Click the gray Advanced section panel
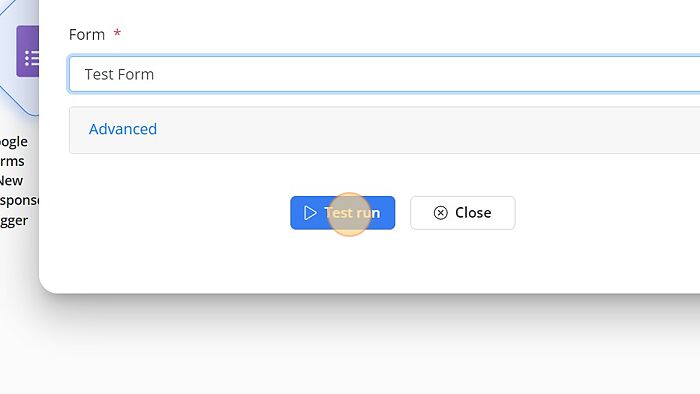This screenshot has width=700, height=394. [x=384, y=130]
